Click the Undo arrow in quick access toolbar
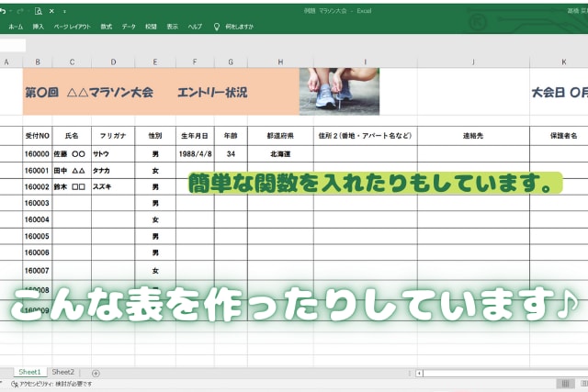 3,11
